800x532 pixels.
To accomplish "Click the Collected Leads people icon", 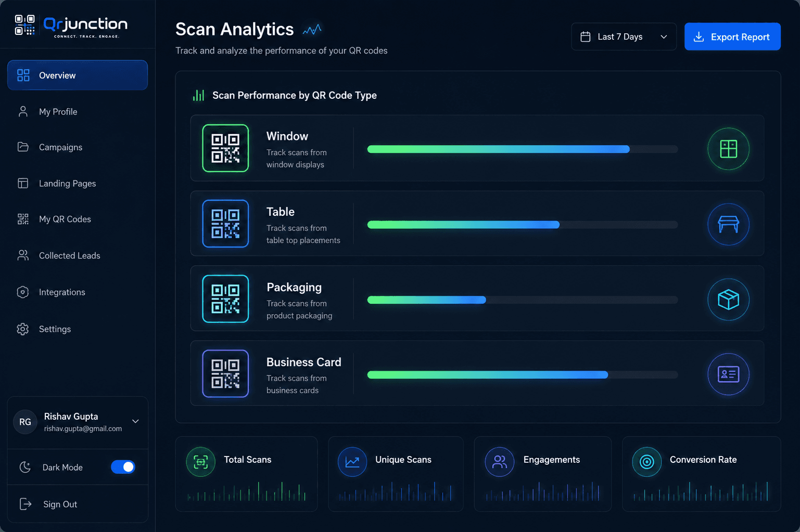I will pyautogui.click(x=23, y=255).
